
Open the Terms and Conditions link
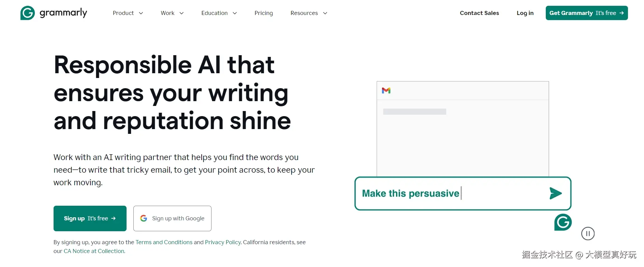tap(164, 242)
